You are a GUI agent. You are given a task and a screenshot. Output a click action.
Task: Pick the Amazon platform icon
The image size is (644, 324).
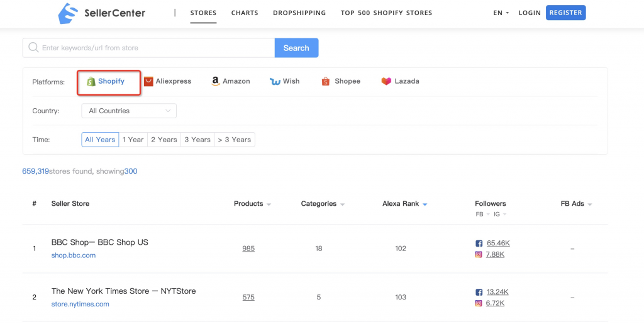(216, 81)
